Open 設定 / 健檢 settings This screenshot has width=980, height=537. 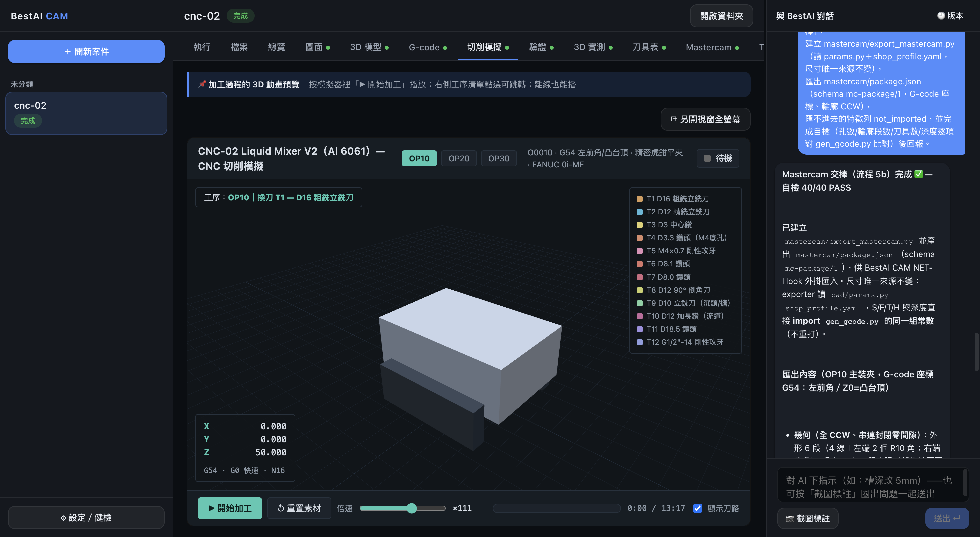pyautogui.click(x=86, y=517)
